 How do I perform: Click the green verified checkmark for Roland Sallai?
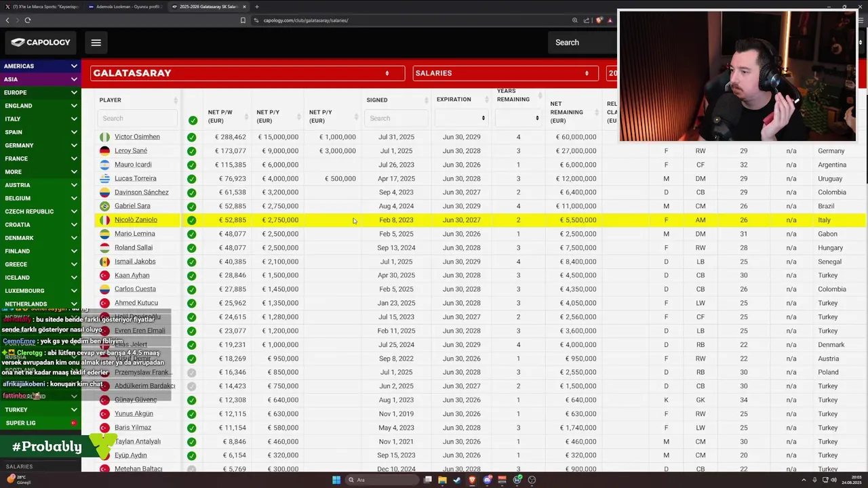pos(192,248)
